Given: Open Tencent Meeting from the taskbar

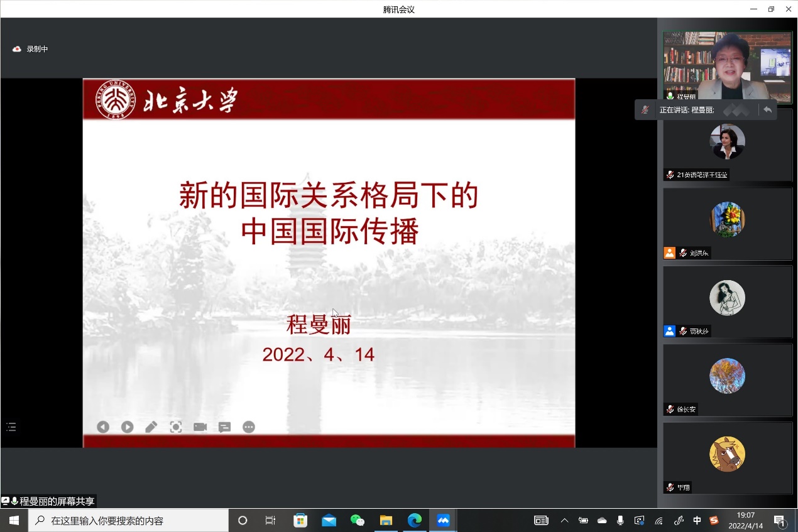Looking at the screenshot, I should 444,520.
